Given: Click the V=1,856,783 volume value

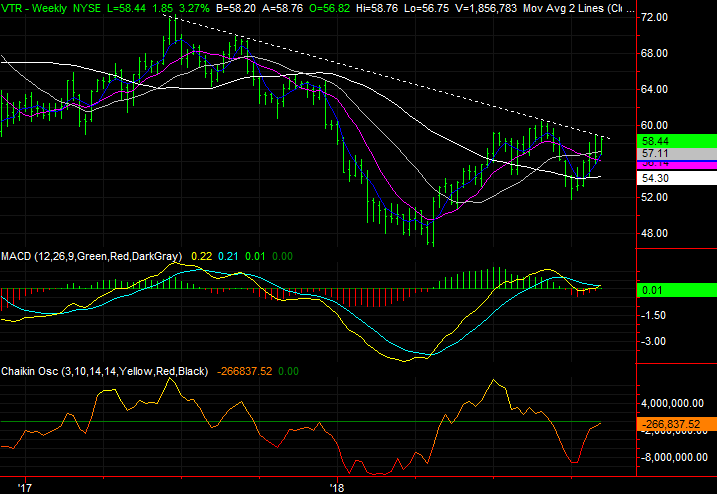Looking at the screenshot, I should pyautogui.click(x=486, y=8).
